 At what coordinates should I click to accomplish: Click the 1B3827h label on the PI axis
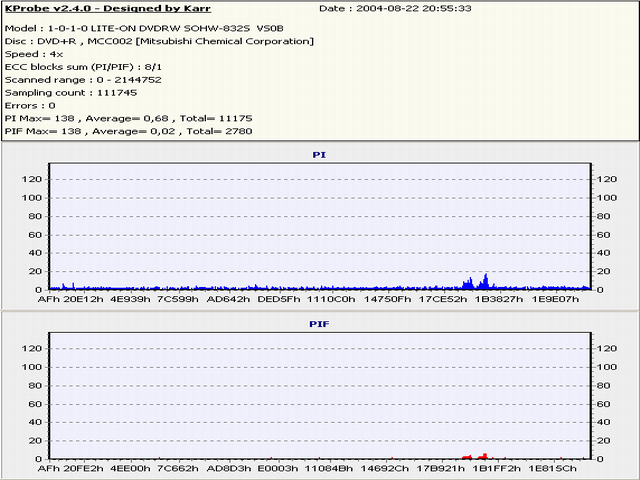(x=498, y=299)
